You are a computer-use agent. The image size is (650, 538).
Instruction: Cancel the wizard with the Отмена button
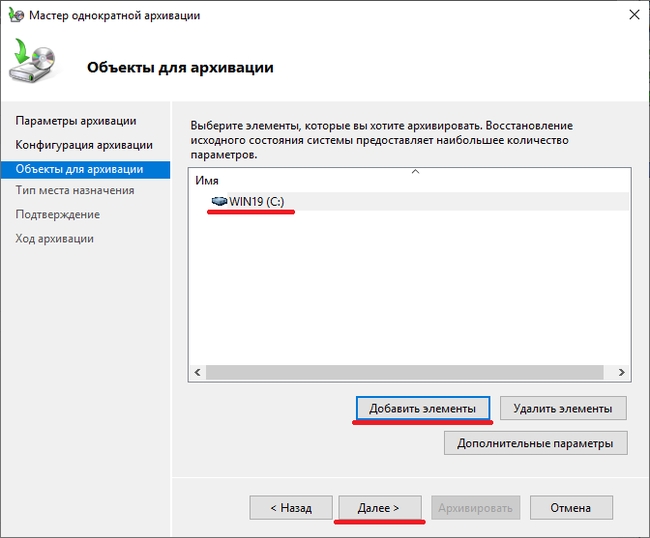click(x=571, y=508)
